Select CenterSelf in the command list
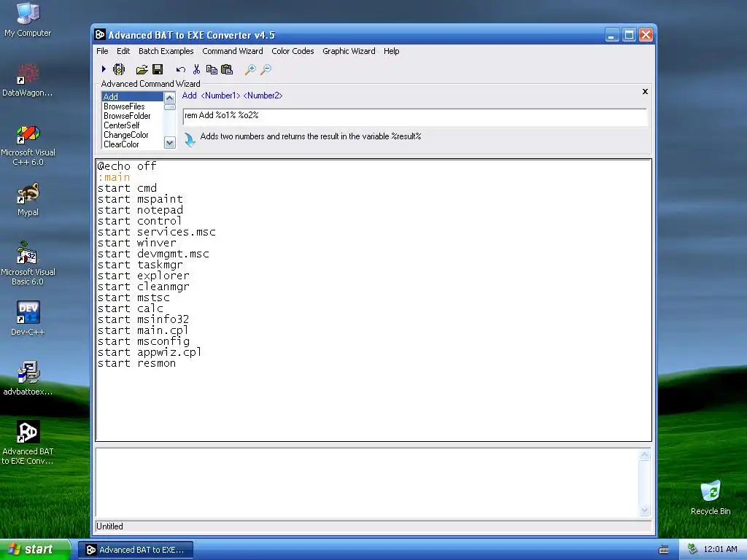The image size is (747, 560). click(133, 125)
